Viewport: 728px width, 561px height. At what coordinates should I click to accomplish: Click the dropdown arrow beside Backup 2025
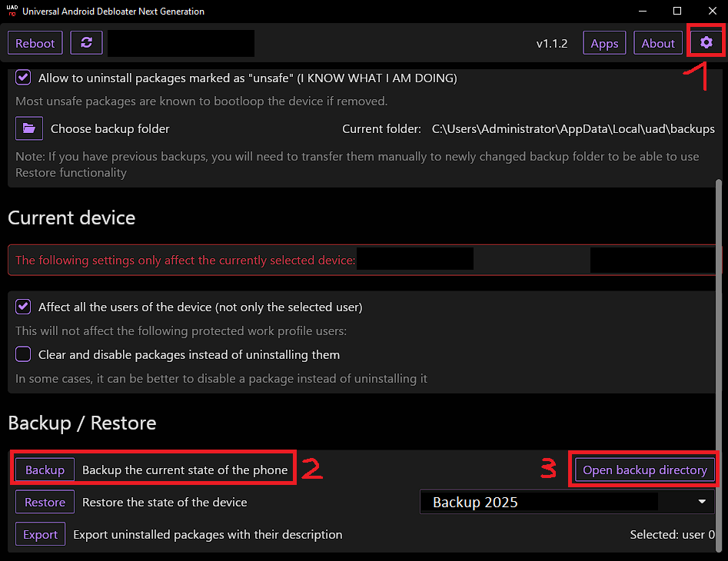pyautogui.click(x=701, y=503)
